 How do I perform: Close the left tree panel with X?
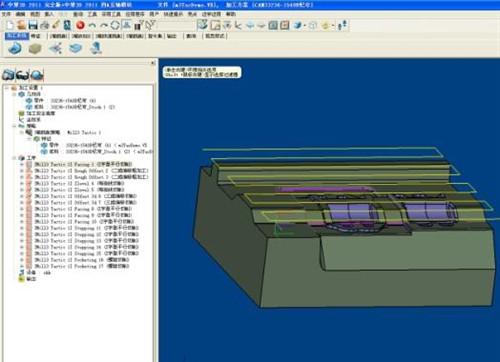[153, 62]
